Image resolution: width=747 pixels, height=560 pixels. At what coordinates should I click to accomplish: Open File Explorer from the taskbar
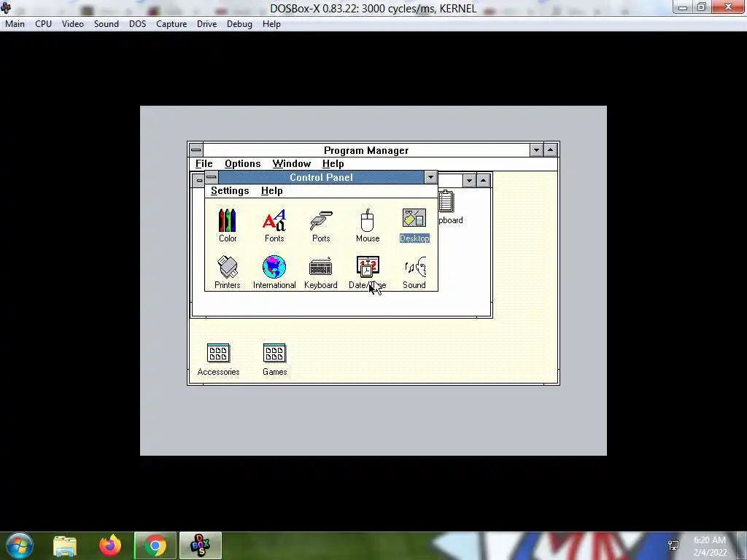click(65, 545)
